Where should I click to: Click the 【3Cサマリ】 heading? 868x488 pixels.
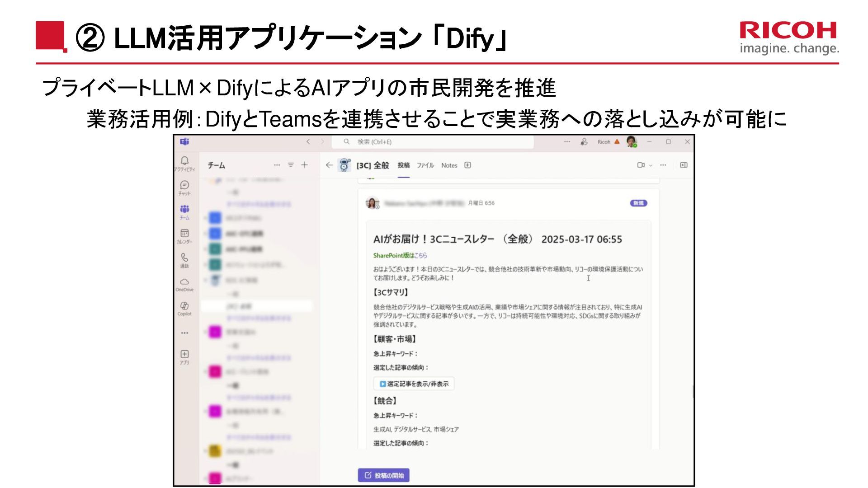point(392,292)
